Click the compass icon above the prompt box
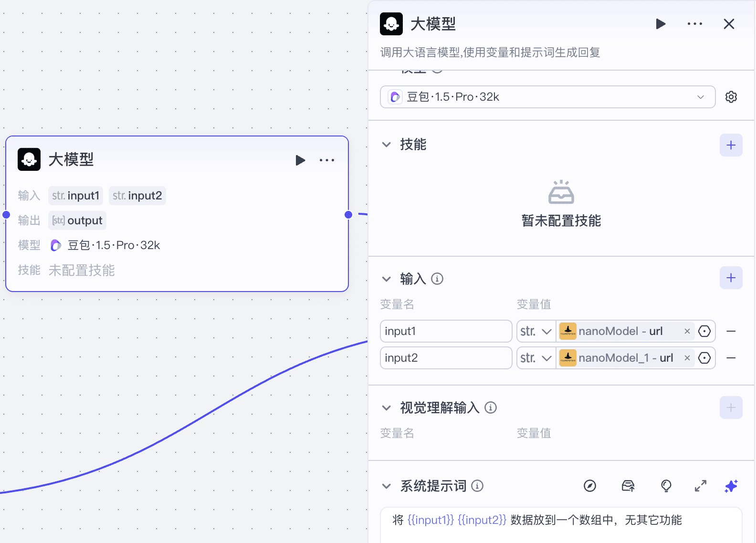Image resolution: width=756 pixels, height=543 pixels. (x=590, y=486)
